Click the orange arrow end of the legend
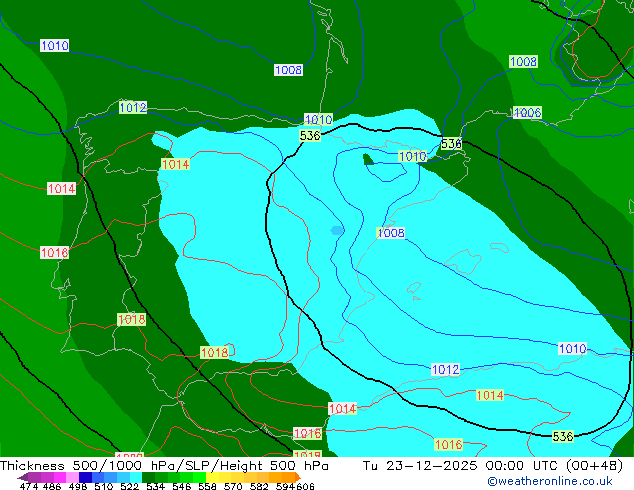This screenshot has height=490, width=634. (298, 477)
